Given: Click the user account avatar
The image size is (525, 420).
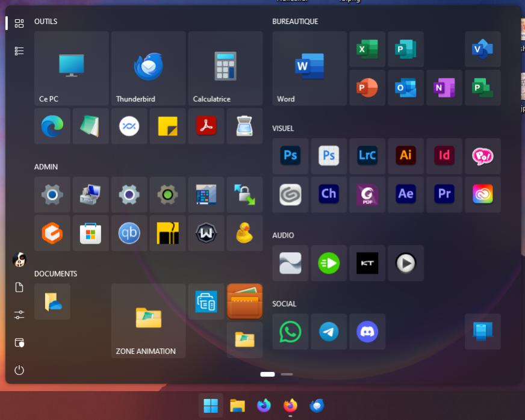Looking at the screenshot, I should coord(19,260).
